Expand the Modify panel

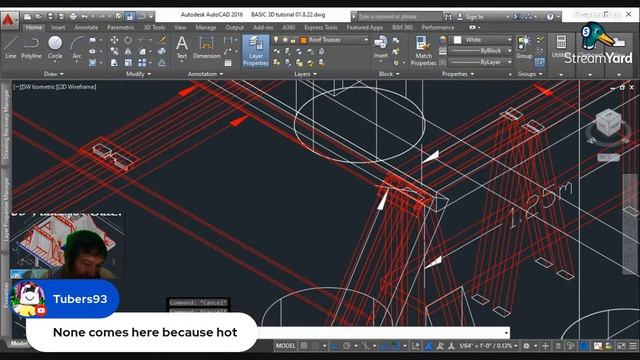(138, 74)
